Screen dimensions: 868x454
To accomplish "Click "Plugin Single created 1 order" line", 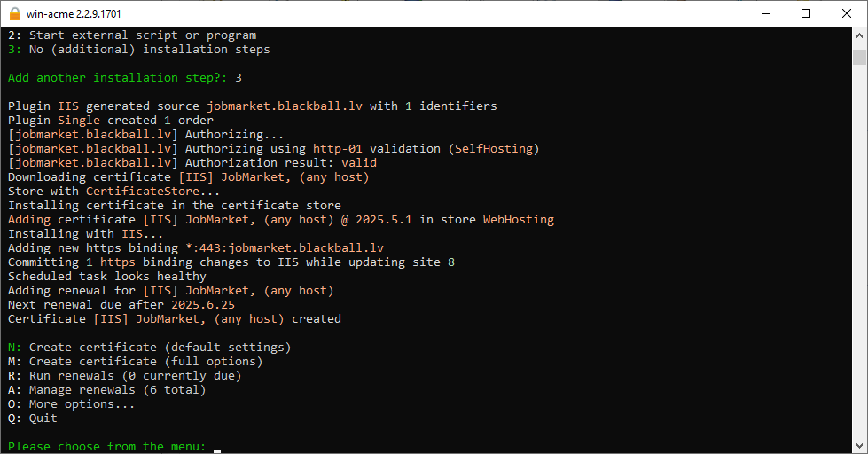I will click(x=111, y=121).
